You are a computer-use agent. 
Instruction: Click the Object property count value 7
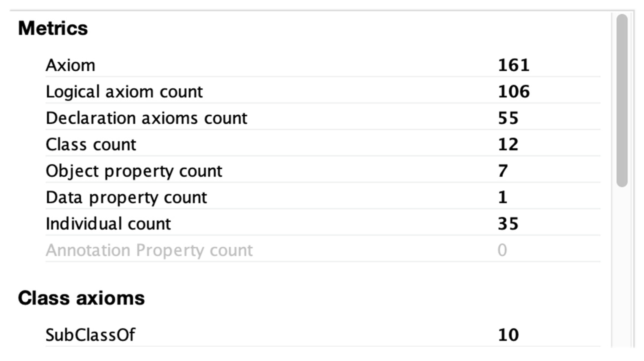click(x=503, y=171)
